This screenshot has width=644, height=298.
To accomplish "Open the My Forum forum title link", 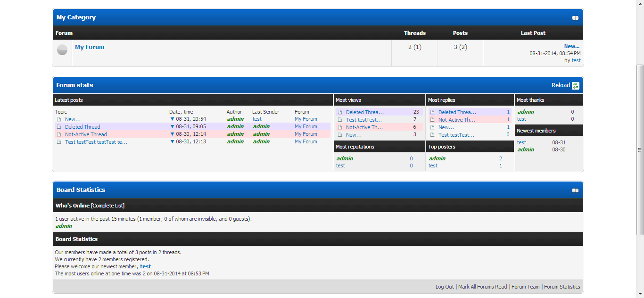I will click(x=90, y=47).
